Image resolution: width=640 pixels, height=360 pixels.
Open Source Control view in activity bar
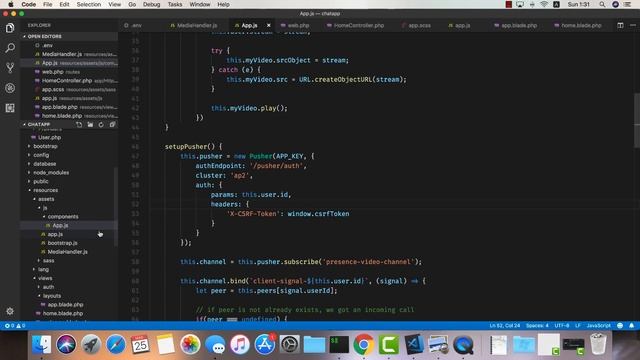point(10,68)
